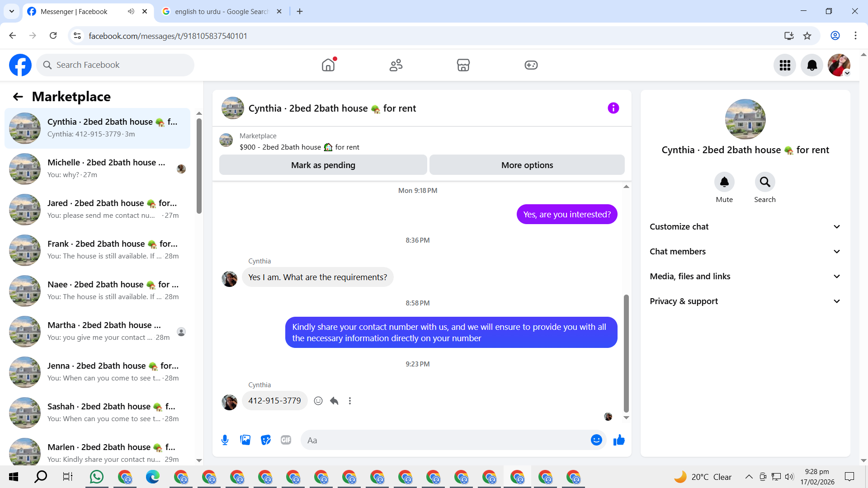
Task: Open conversation information purple icon
Action: (x=613, y=108)
